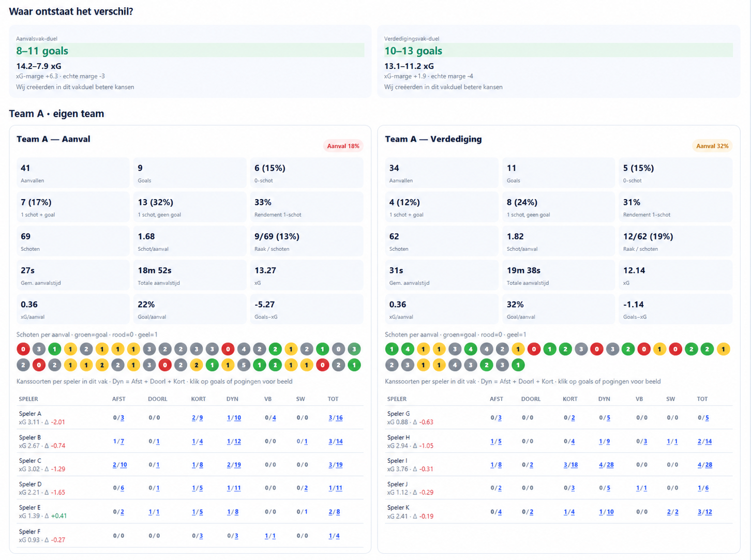
Task: Click the 'Waar ontstaat het verschil?' heading
Action: 71,11
